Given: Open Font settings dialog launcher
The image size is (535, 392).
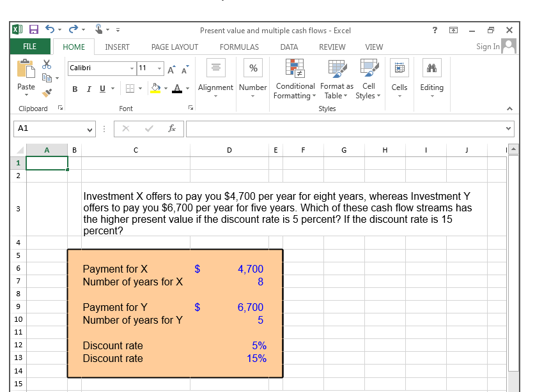Looking at the screenshot, I should (190, 108).
